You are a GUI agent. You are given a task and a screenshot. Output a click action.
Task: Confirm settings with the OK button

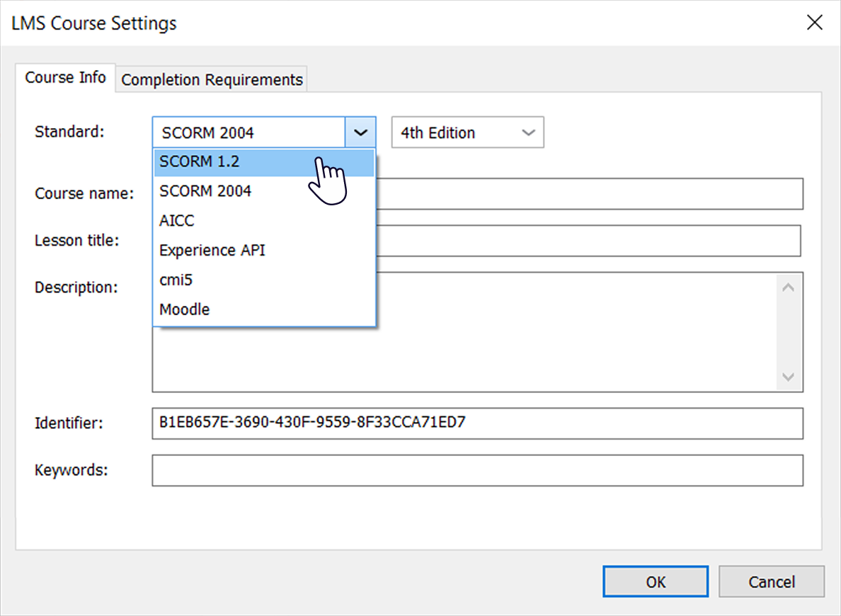(x=655, y=581)
